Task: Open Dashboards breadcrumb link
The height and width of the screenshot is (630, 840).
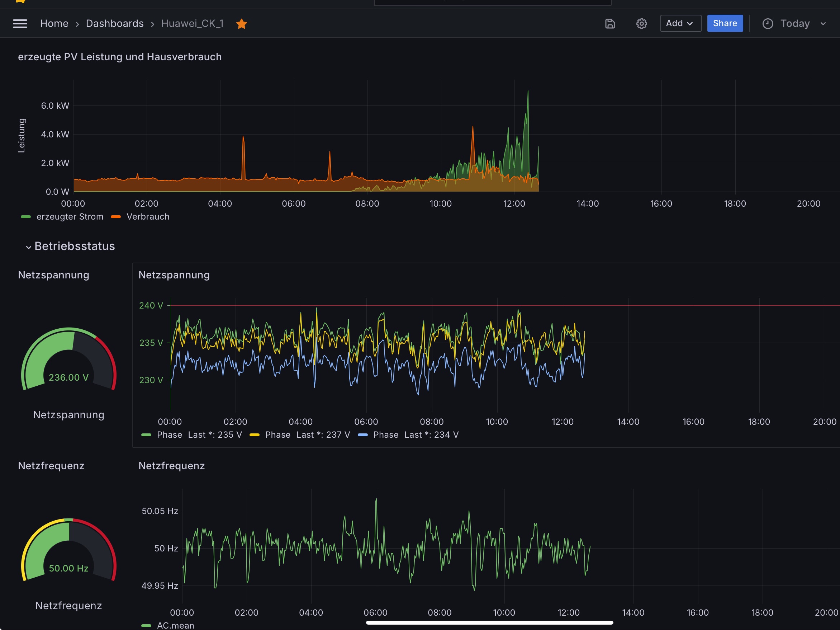Action: tap(115, 24)
